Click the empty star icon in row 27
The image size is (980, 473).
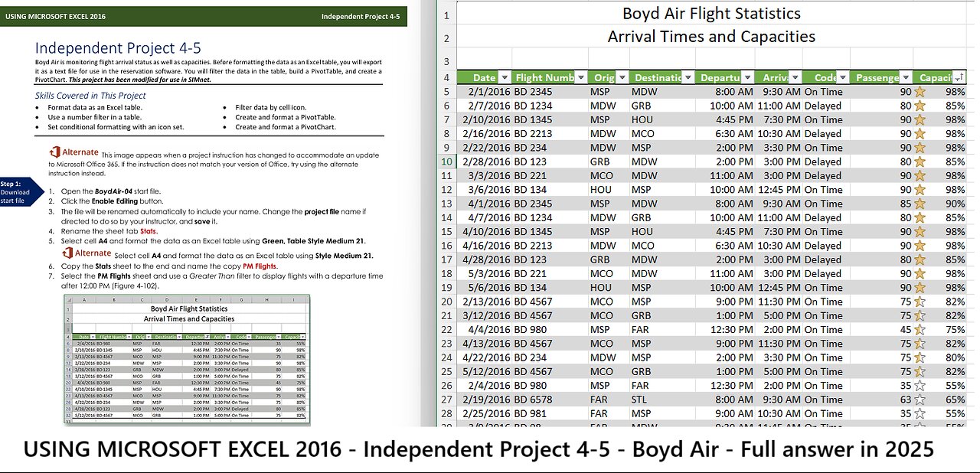(920, 400)
